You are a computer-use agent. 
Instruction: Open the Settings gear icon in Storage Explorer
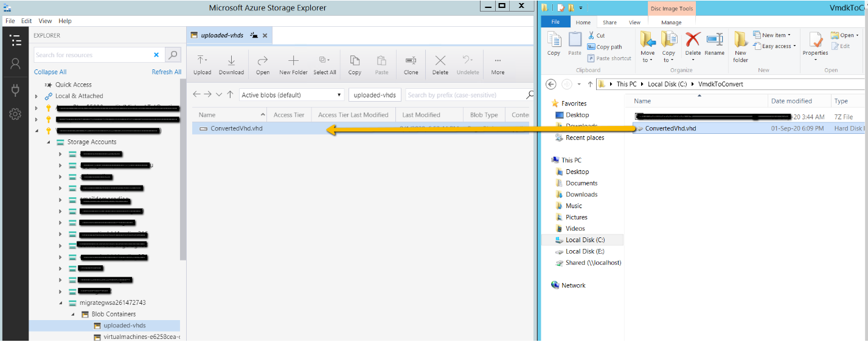16,114
